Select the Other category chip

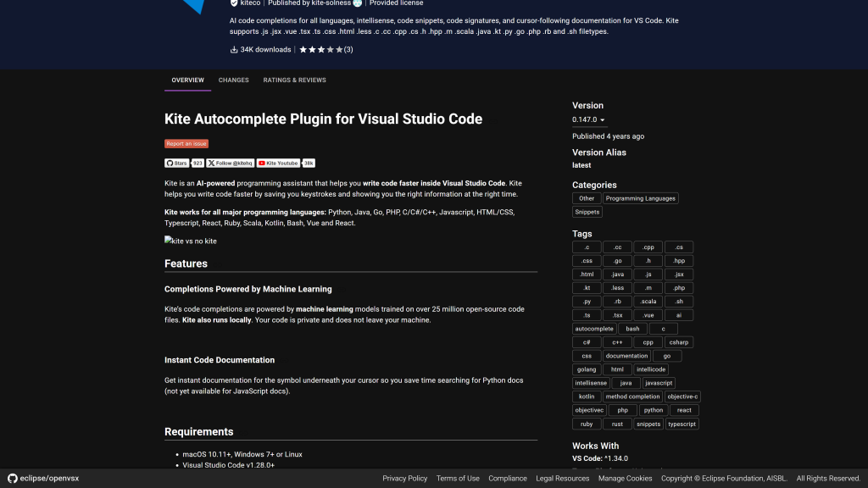(587, 198)
